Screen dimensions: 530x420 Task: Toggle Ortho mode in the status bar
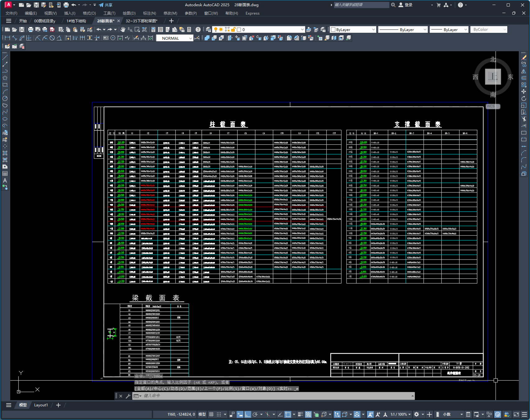247,414
